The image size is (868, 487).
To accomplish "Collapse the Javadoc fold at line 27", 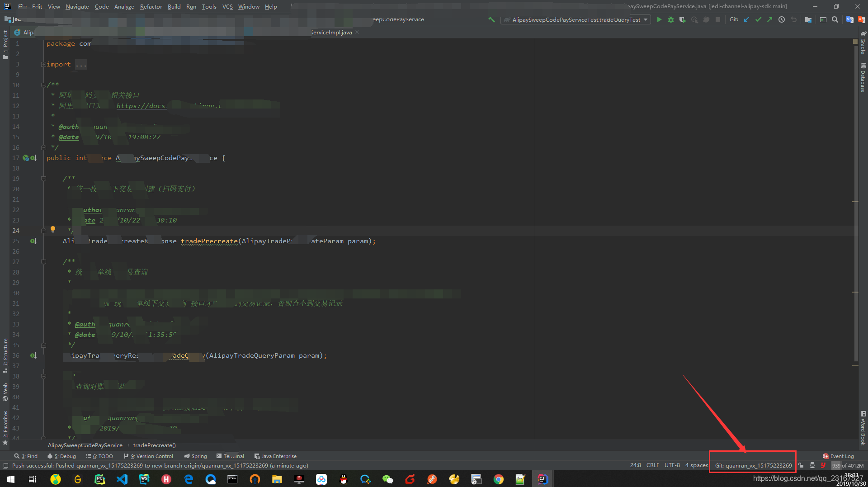I will coord(43,262).
